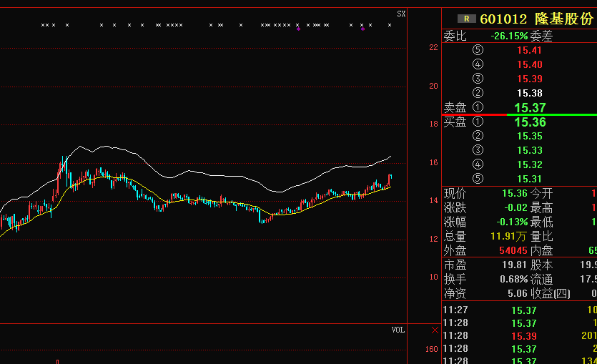
Task: Select best bid price 15.36 in 买盘
Action: [530, 122]
